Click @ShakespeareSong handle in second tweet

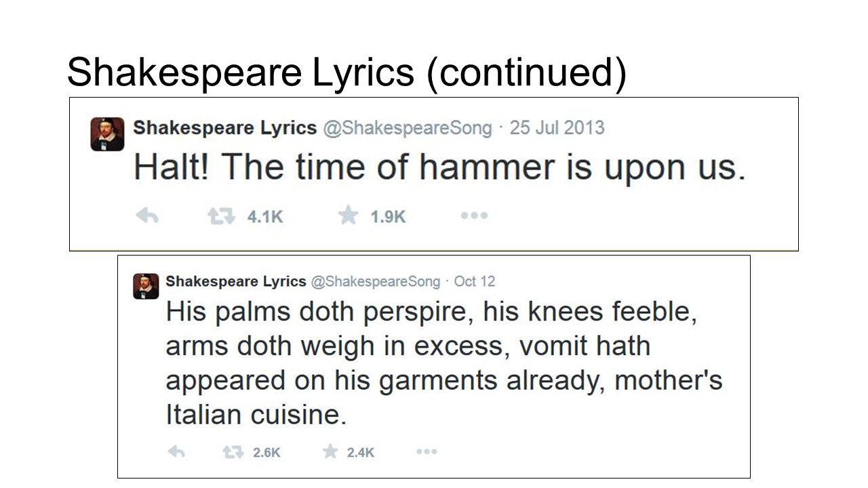click(375, 281)
